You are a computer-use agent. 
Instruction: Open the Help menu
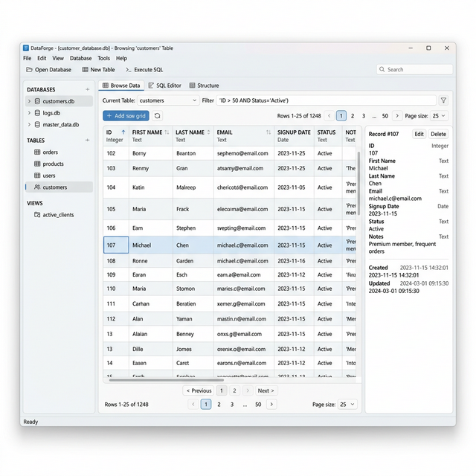coord(121,58)
